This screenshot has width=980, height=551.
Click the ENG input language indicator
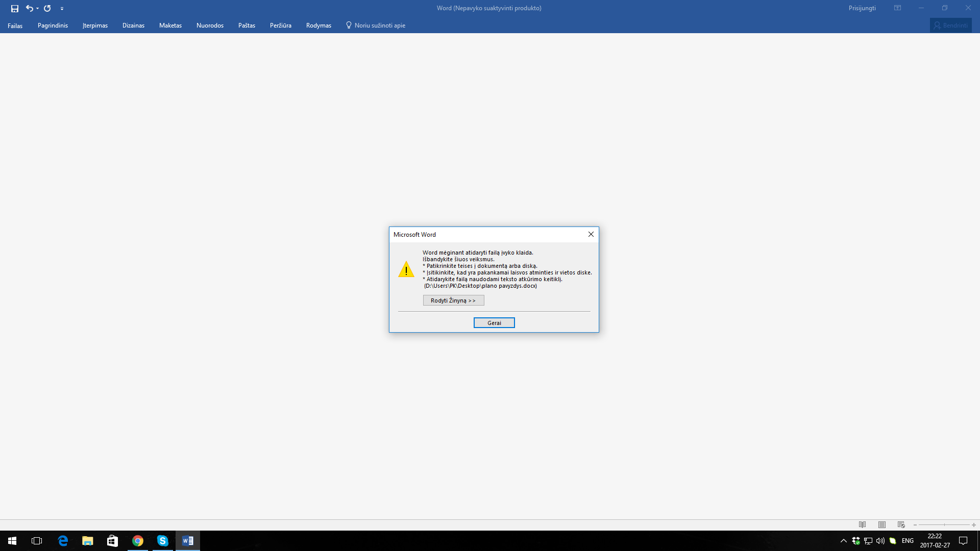coord(908,541)
